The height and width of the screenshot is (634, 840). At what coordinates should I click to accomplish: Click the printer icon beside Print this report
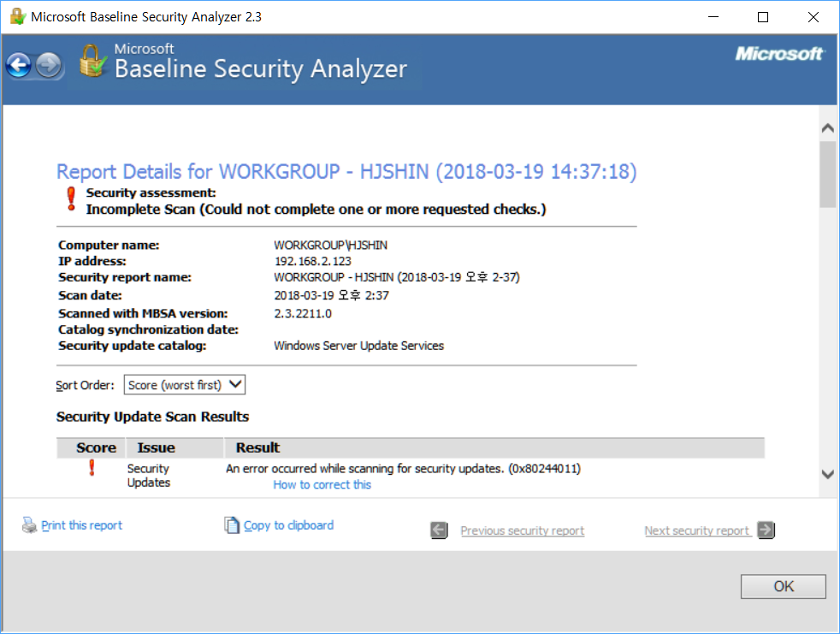pyautogui.click(x=29, y=525)
